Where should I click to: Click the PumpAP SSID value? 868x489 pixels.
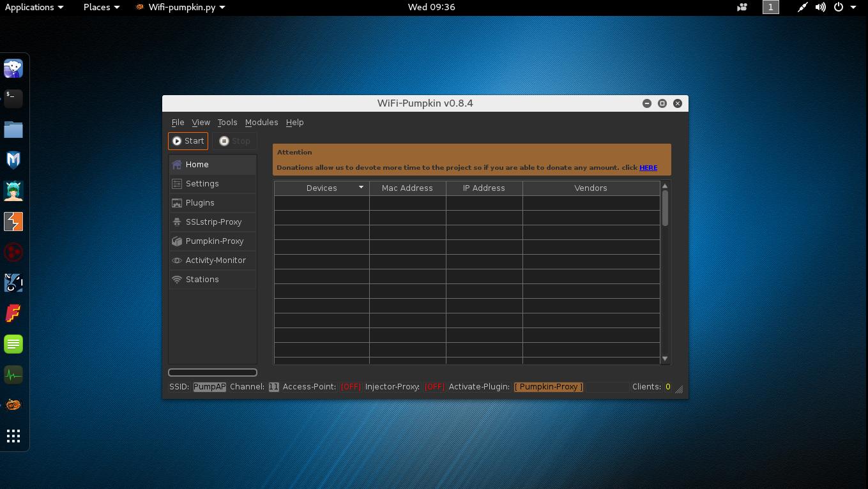pos(209,387)
